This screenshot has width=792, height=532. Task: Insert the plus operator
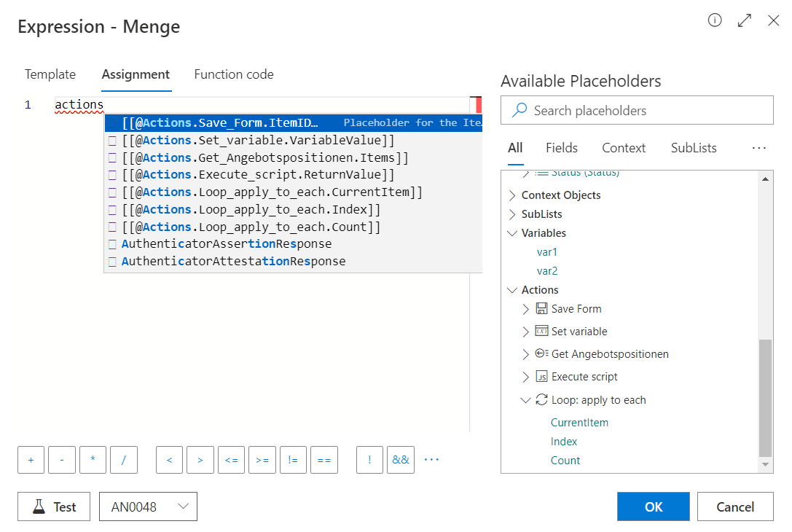click(31, 460)
